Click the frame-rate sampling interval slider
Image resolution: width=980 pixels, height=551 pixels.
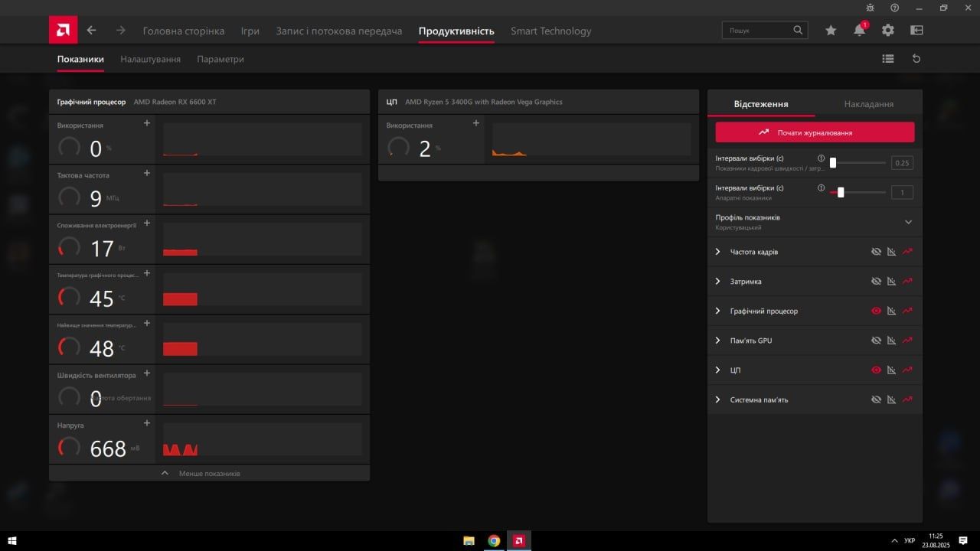[x=857, y=162]
